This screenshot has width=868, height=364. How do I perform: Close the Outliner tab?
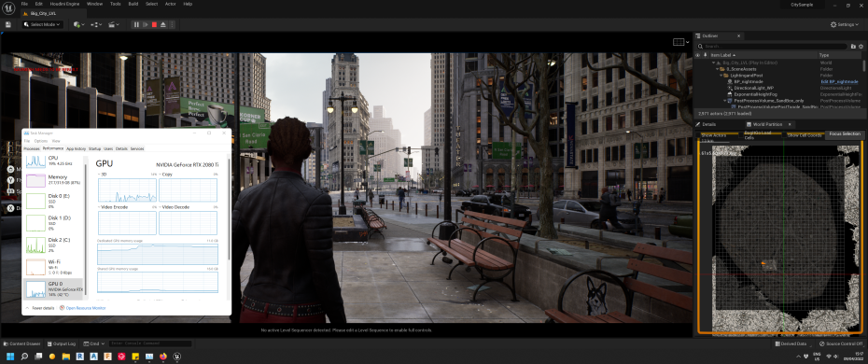click(x=738, y=36)
